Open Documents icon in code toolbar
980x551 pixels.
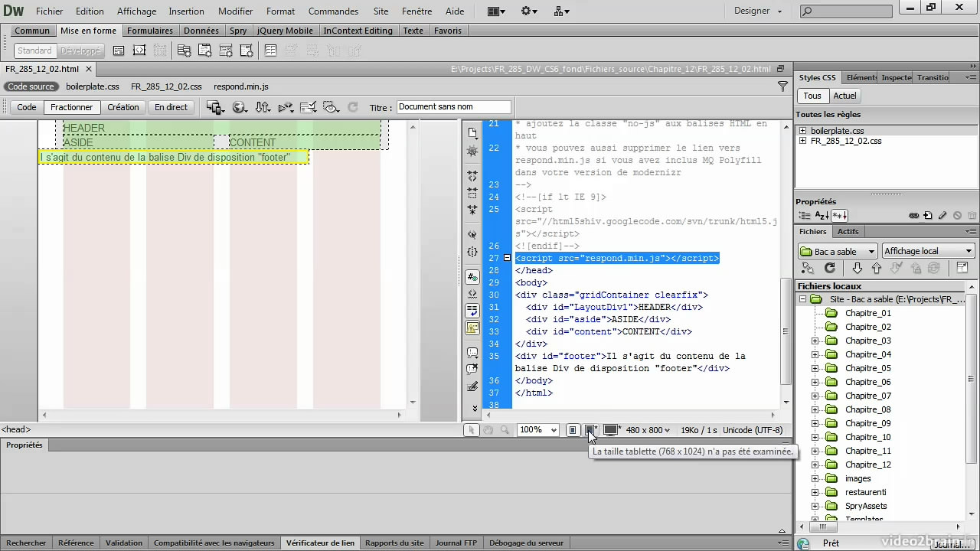click(x=472, y=132)
